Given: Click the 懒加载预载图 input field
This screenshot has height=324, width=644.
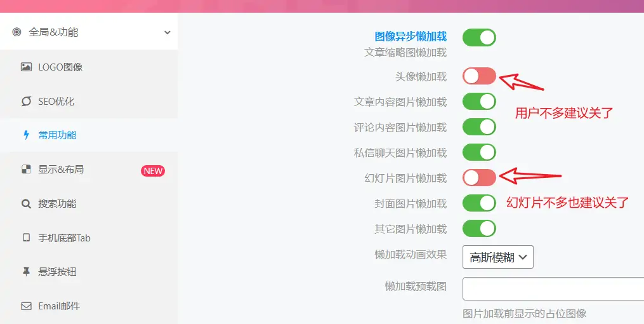Looking at the screenshot, I should coord(552,288).
